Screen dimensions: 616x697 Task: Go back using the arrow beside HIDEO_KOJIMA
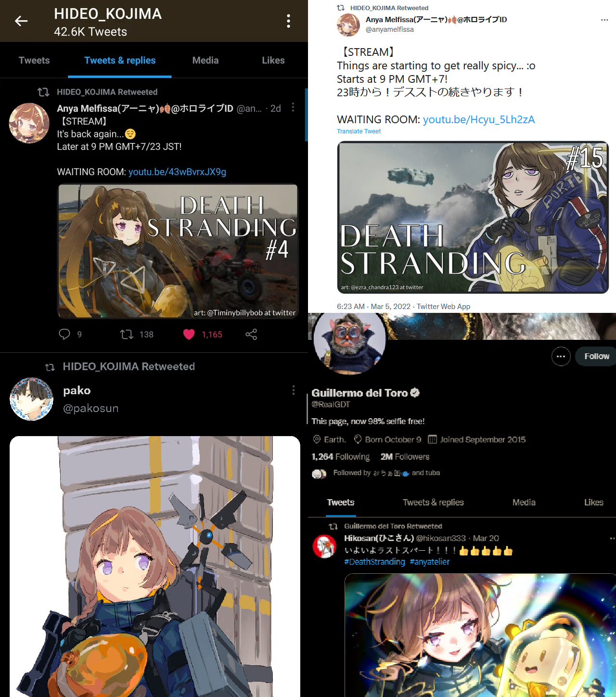coord(21,21)
